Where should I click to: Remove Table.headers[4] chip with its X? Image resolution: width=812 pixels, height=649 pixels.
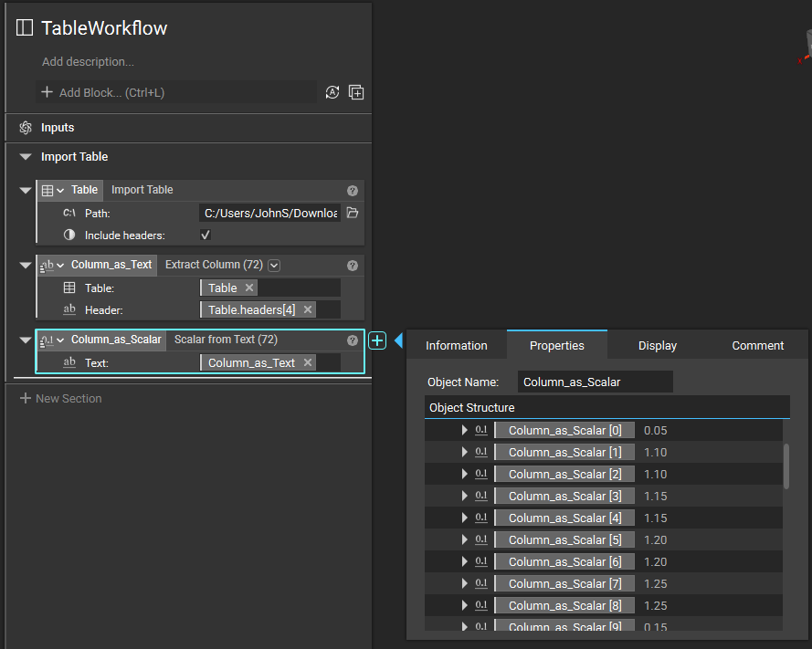point(308,309)
